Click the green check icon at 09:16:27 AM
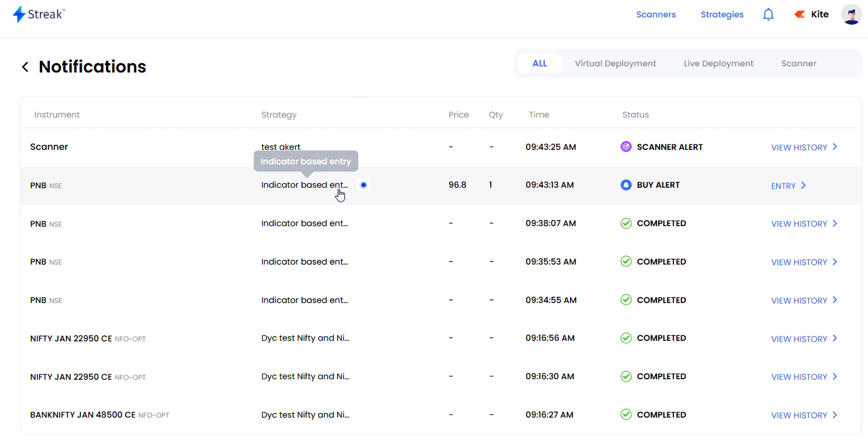868x441 pixels. [x=626, y=415]
